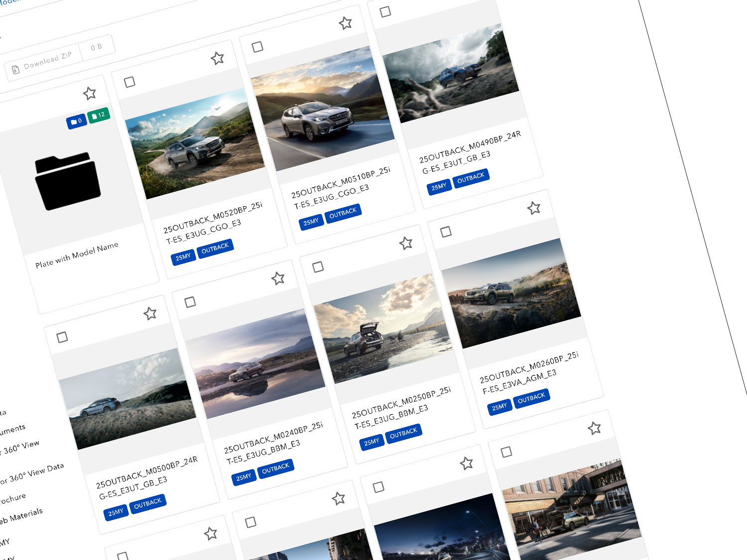
Task: Toggle checkbox on 25OUTBACK_M0260BP_25i card
Action: [446, 231]
